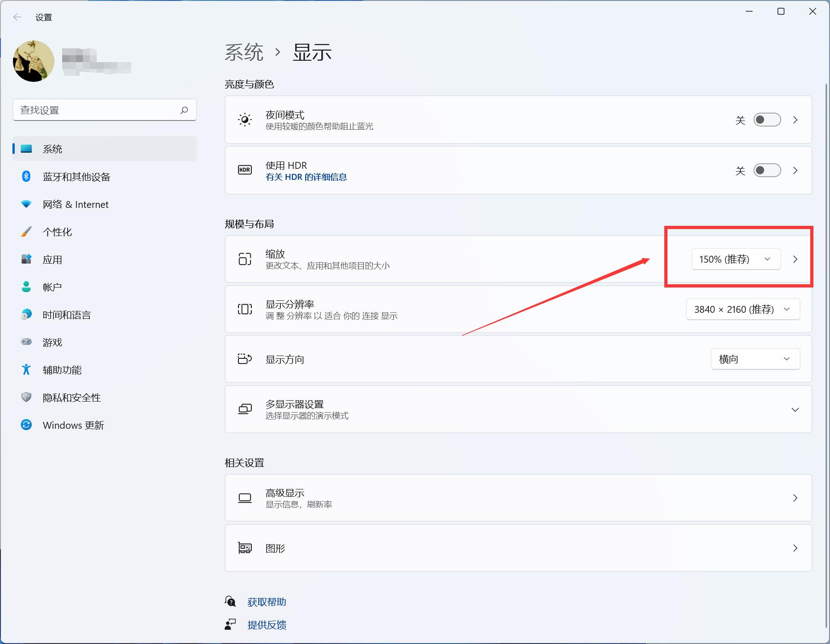Screen dimensions: 830x644
Task: Click the 图形 graphics card icon
Action: pyautogui.click(x=244, y=548)
